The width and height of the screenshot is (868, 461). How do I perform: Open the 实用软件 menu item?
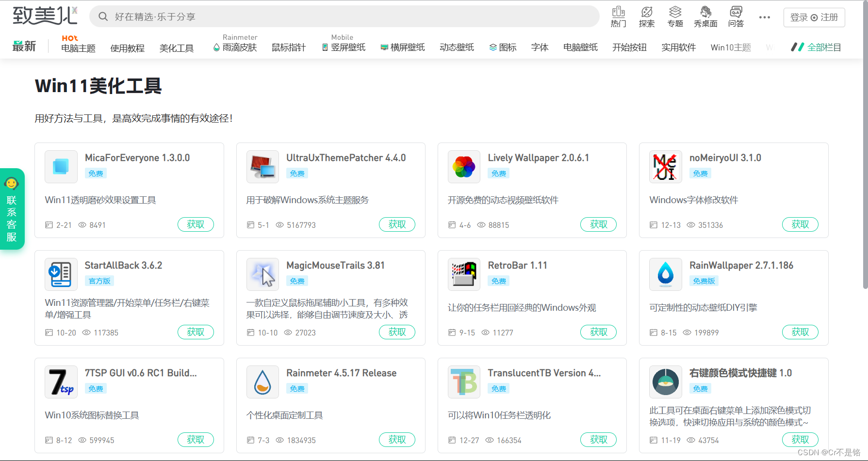click(x=678, y=47)
